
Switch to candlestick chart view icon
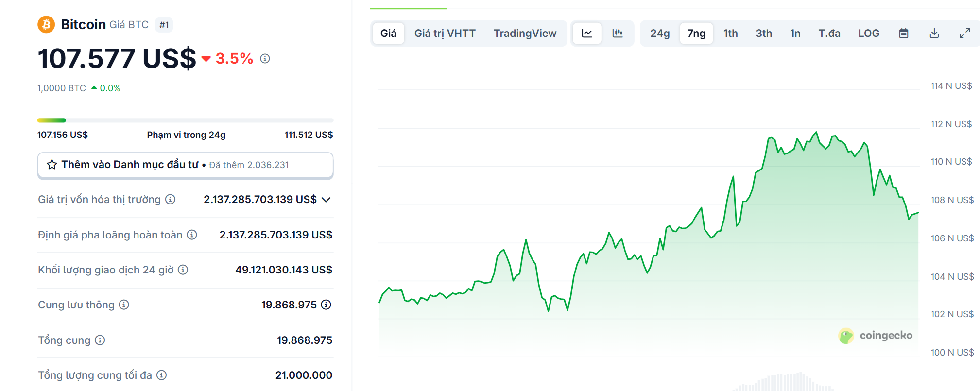tap(618, 33)
